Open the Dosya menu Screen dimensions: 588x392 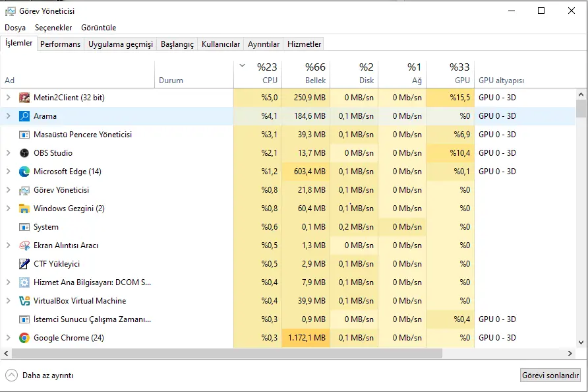pos(15,28)
